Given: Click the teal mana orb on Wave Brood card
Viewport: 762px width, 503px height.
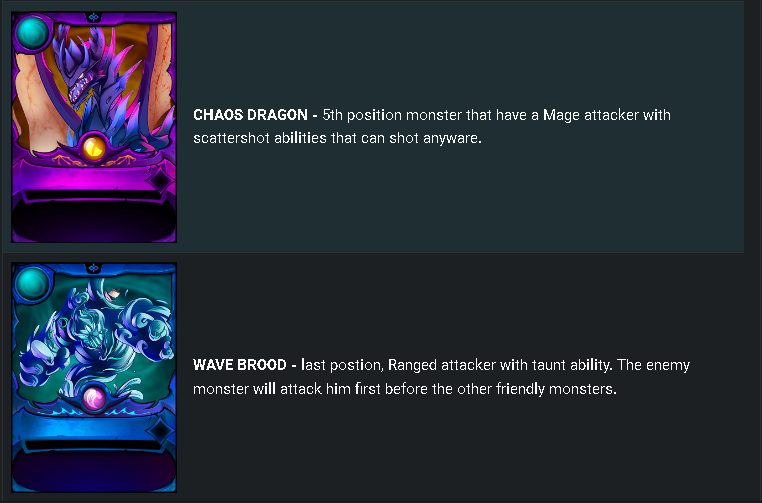Looking at the screenshot, I should [33, 283].
